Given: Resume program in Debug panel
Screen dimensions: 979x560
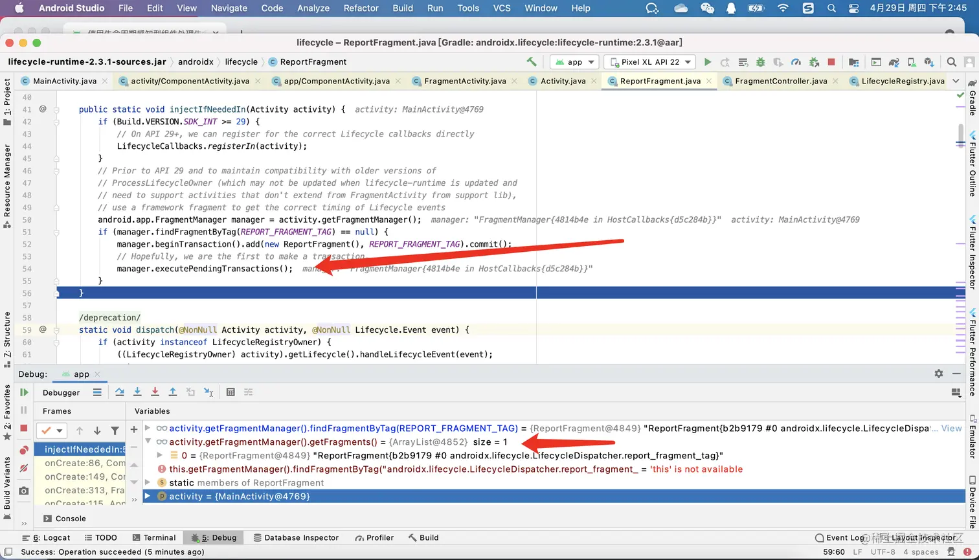Looking at the screenshot, I should [x=24, y=392].
